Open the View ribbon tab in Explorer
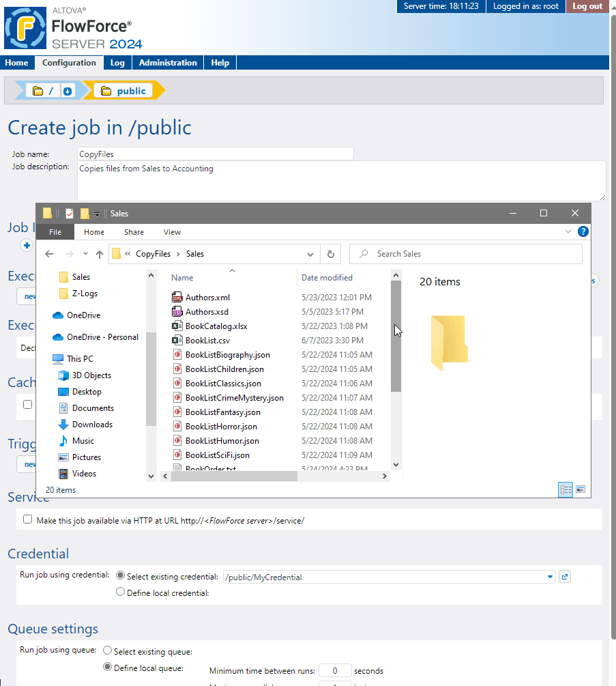The height and width of the screenshot is (686, 616). (x=172, y=232)
